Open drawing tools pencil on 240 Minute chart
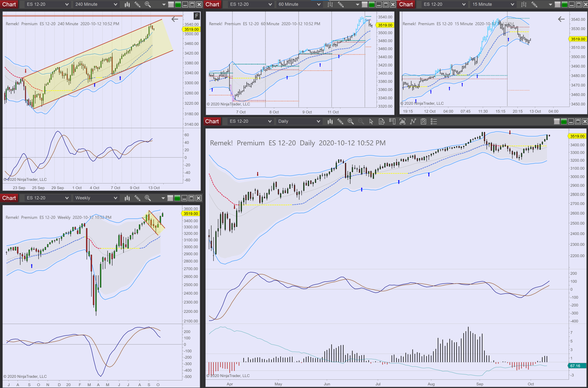 pyautogui.click(x=137, y=4)
